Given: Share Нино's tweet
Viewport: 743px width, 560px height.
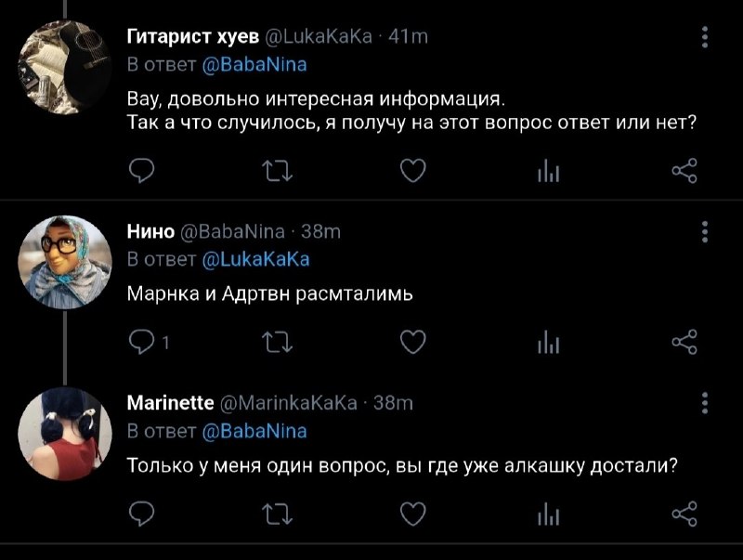Looking at the screenshot, I should click(x=684, y=342).
